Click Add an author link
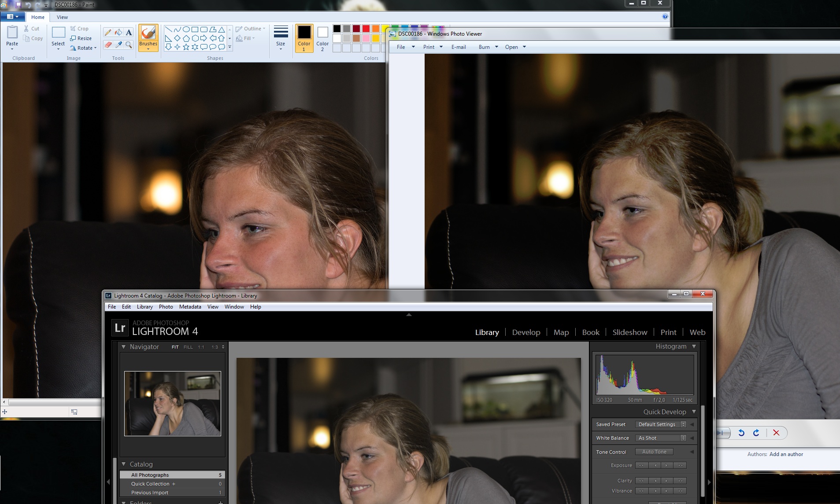This screenshot has height=504, width=840. (786, 454)
